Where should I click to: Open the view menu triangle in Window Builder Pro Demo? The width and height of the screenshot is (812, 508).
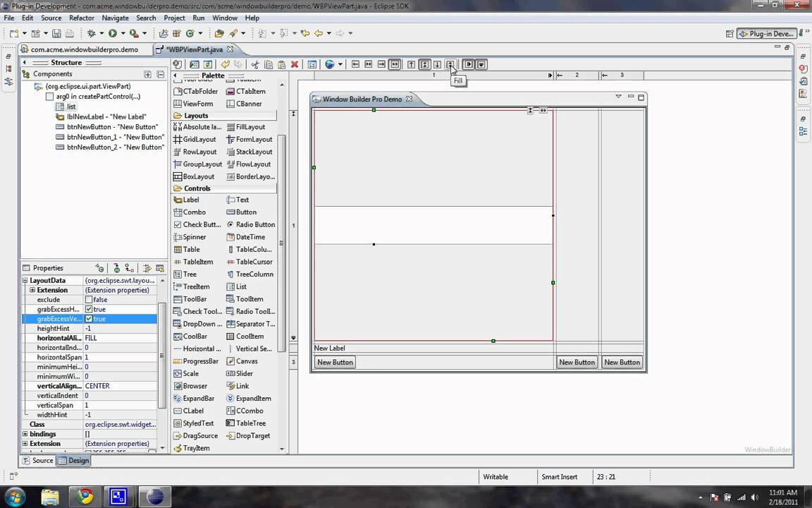[x=617, y=97]
